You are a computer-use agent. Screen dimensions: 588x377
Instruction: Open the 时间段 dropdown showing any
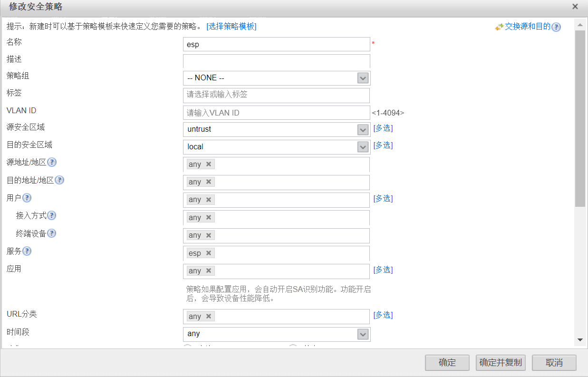tap(363, 334)
